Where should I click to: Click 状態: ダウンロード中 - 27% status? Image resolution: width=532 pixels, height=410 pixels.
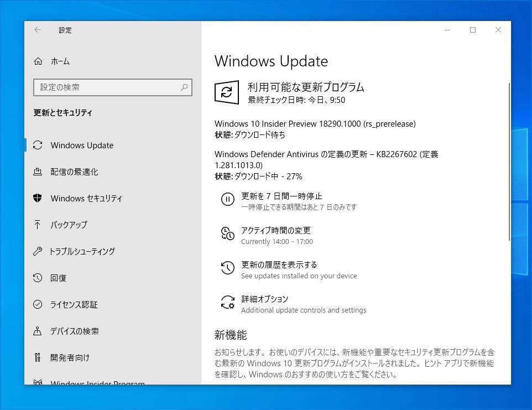[x=258, y=177]
